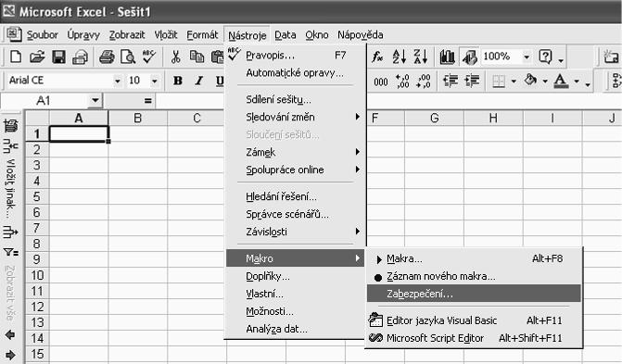Screen dimensions: 622x364
Task: Open the 100% zoom dropdown
Action: pyautogui.click(x=527, y=56)
